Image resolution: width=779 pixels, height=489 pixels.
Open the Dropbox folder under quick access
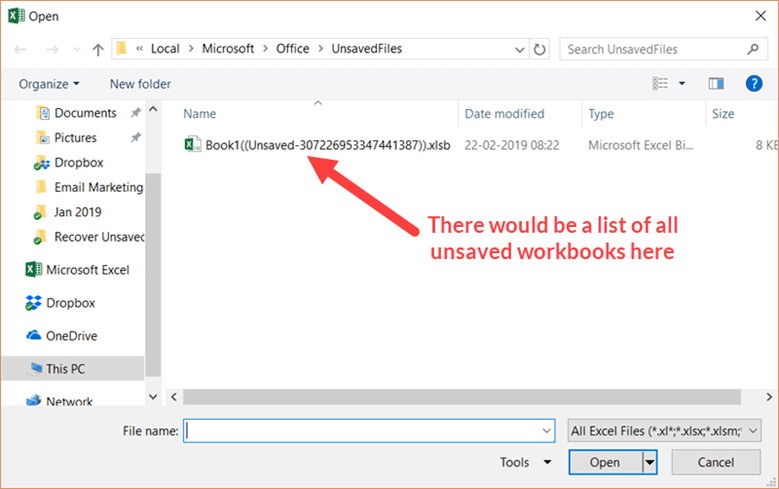coord(69,163)
